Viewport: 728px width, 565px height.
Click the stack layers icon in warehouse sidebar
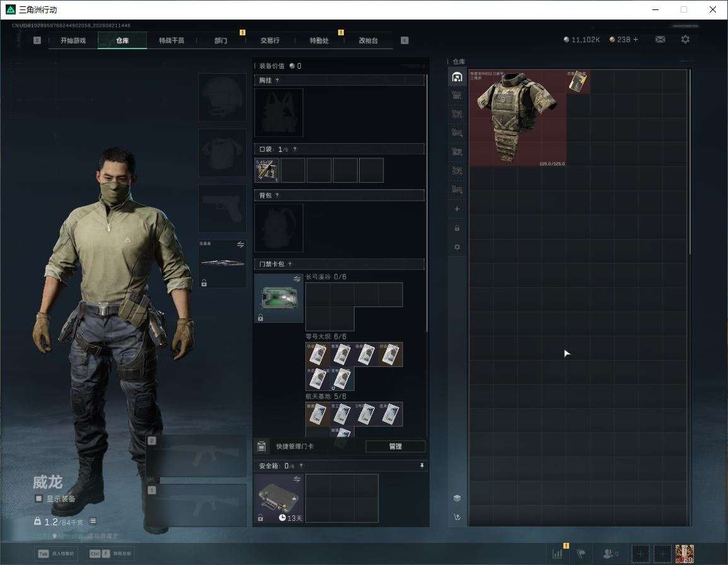[x=457, y=498]
